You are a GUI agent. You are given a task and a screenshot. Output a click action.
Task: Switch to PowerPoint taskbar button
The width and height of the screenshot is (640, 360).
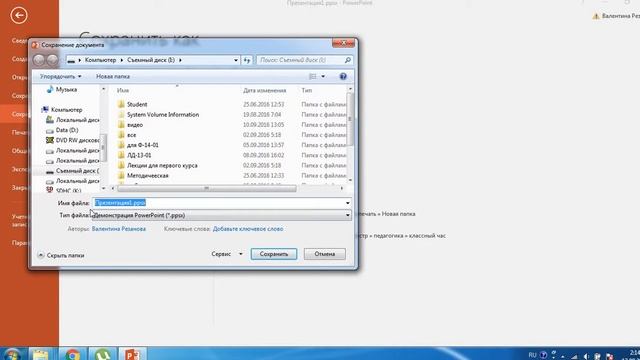pyautogui.click(x=132, y=354)
